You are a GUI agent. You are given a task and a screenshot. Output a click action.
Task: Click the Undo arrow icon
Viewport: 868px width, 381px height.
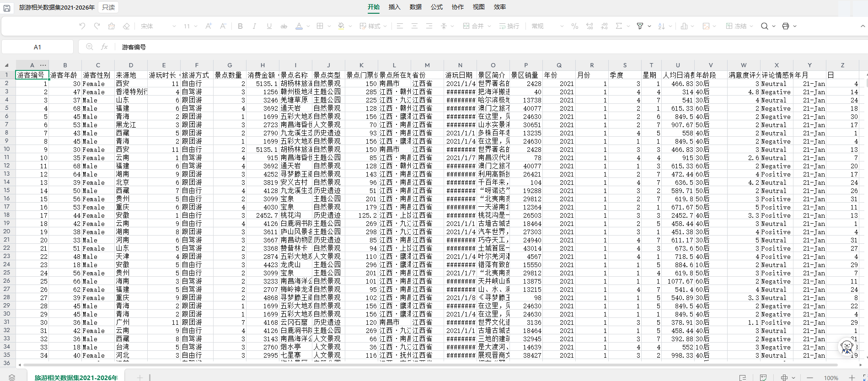tap(82, 26)
